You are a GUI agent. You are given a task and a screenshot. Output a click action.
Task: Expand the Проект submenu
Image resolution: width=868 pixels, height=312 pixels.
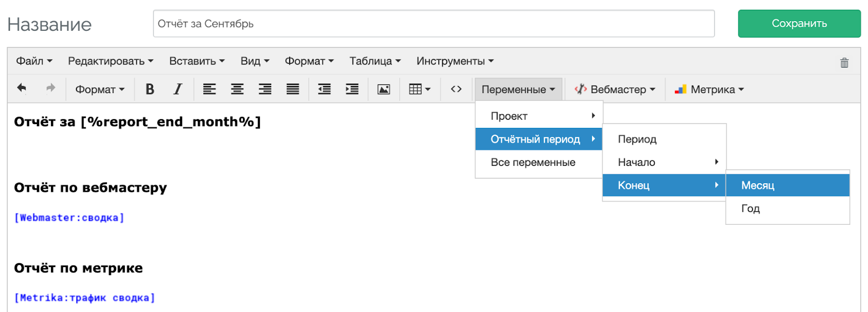pyautogui.click(x=539, y=116)
